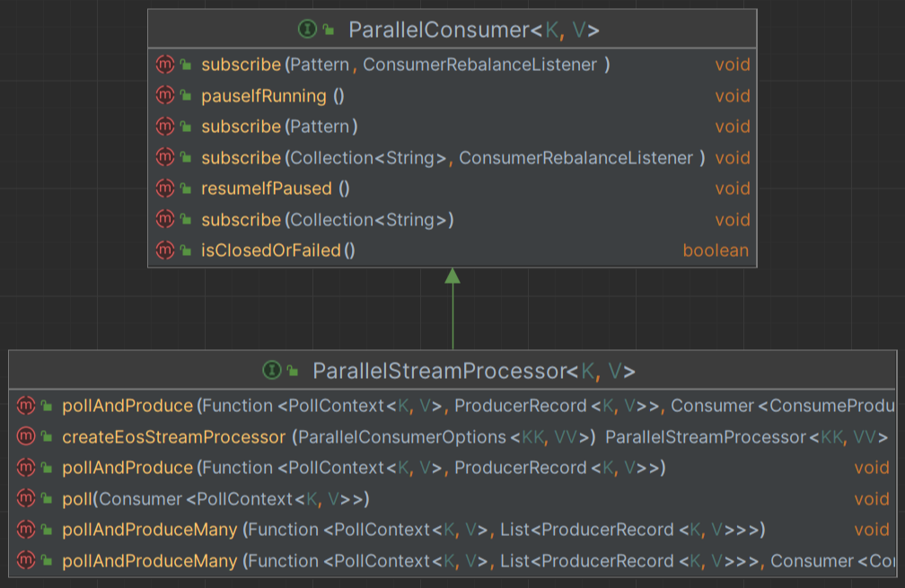The image size is (905, 588).
Task: Click the method icon of pollAndProduce returning void
Action: (26, 468)
